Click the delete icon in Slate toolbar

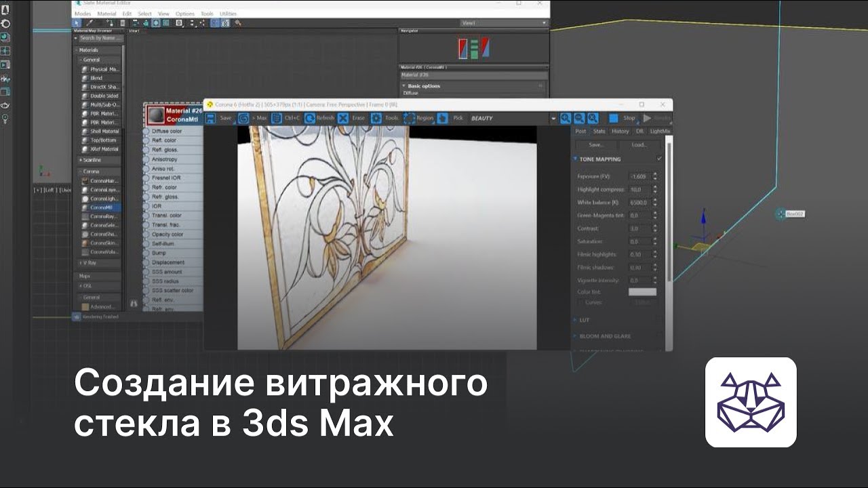pos(122,23)
